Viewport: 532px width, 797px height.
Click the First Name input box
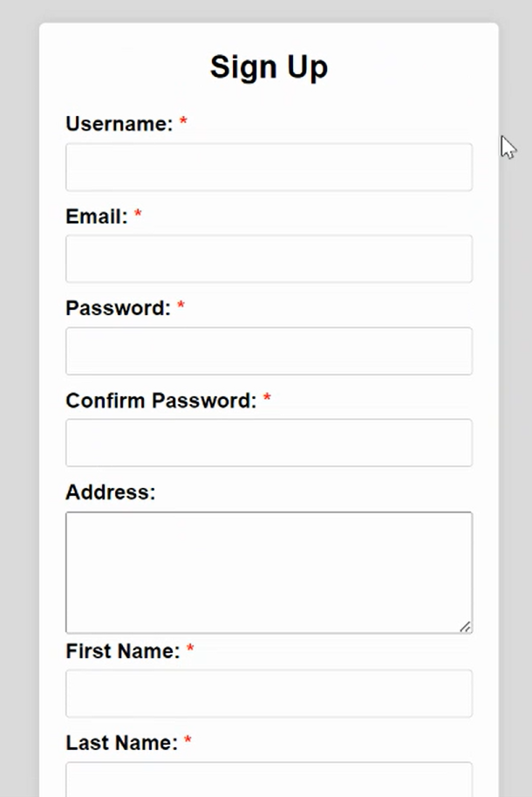pyautogui.click(x=269, y=693)
